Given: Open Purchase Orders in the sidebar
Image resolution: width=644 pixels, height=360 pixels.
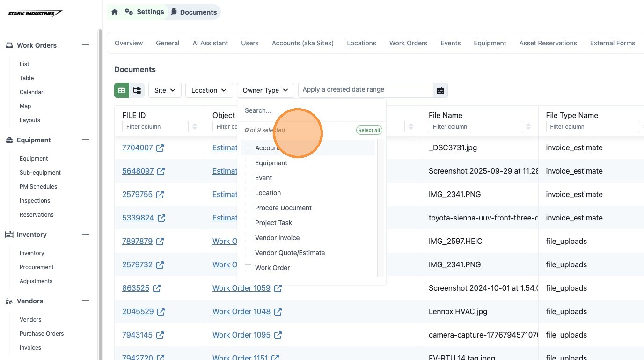Looking at the screenshot, I should pos(42,334).
